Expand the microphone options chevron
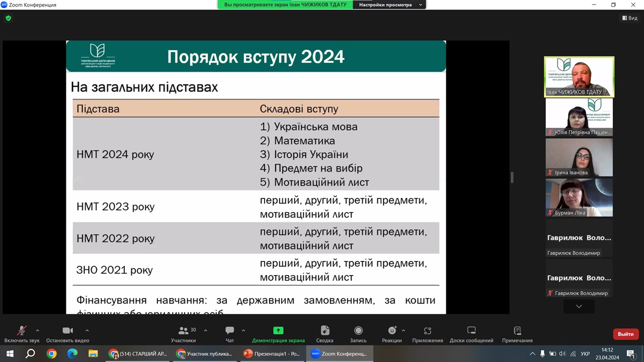Image resolution: width=644 pixels, height=362 pixels. tap(37, 330)
